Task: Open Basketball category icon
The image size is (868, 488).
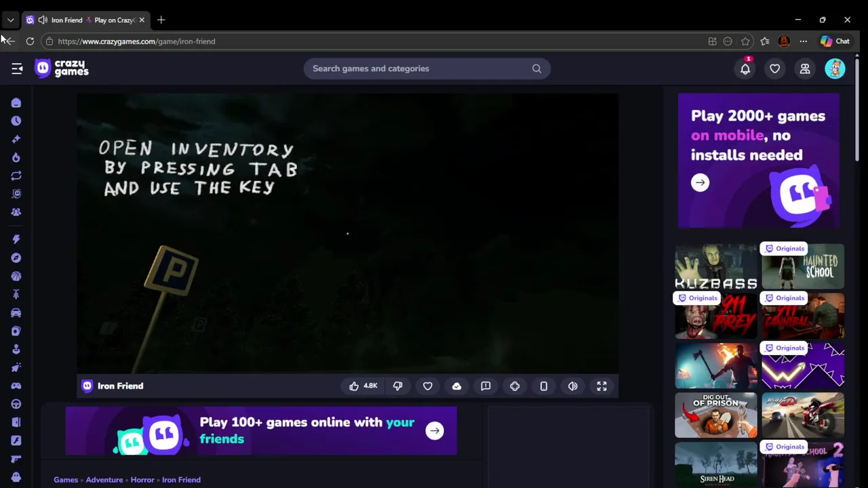Action: click(16, 276)
